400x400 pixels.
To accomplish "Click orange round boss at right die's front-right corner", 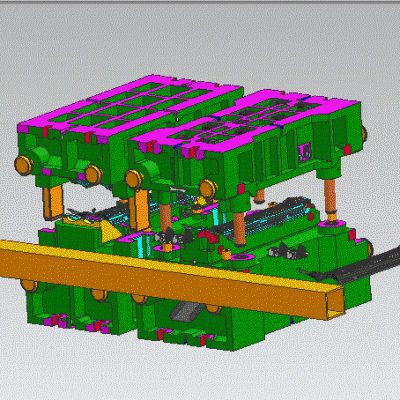I will pos(208,189).
